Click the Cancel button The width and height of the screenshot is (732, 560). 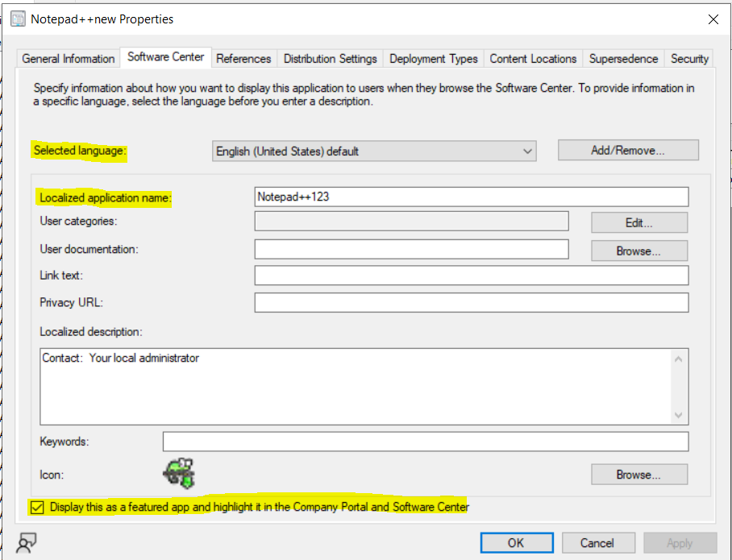[x=598, y=543]
